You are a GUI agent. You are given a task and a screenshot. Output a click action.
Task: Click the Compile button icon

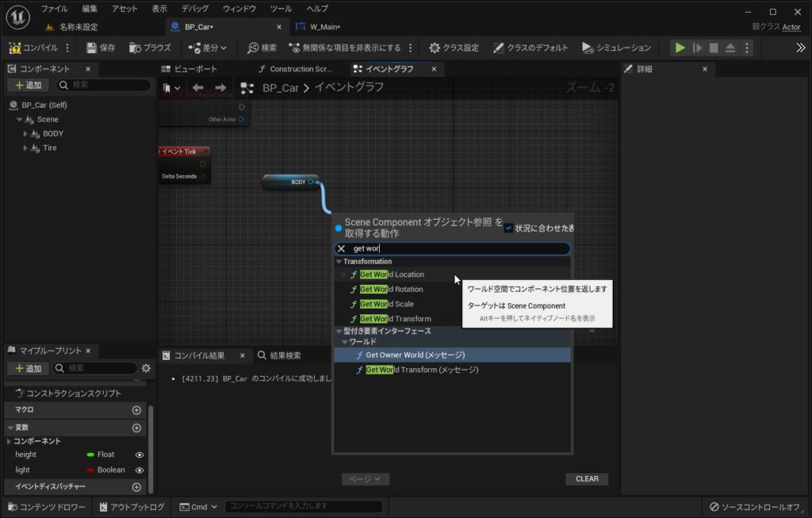(15, 48)
